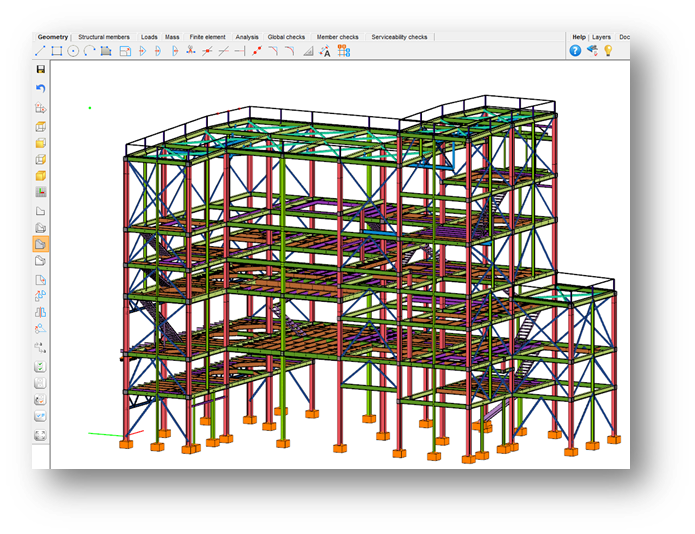Click the blue Help question mark icon
Viewport: 695px width, 534px height.
click(576, 51)
